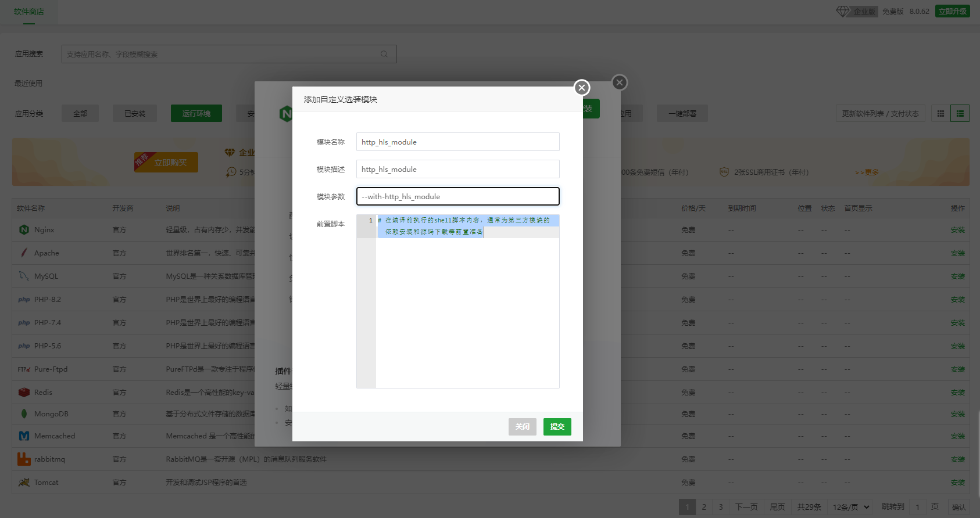Click the Nginx row icon
The height and width of the screenshot is (518, 980).
tap(24, 229)
